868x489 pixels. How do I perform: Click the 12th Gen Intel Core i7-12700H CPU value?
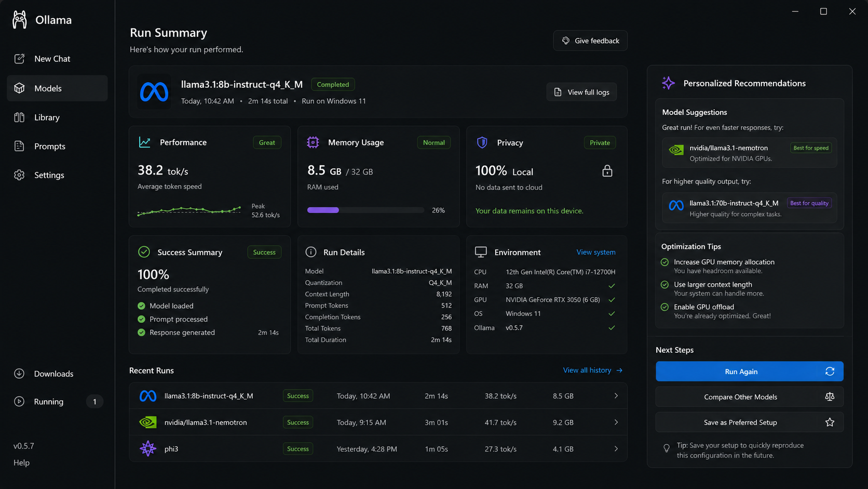coord(561,272)
